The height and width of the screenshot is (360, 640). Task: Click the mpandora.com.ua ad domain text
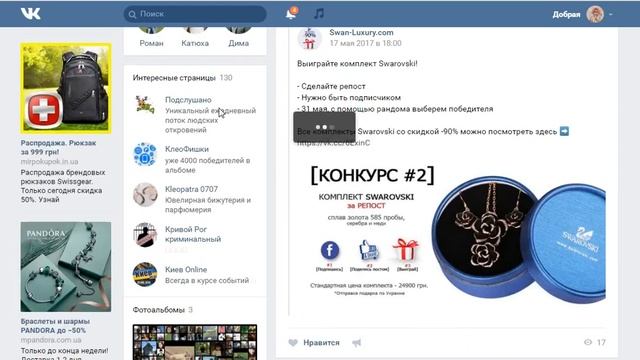(x=51, y=340)
